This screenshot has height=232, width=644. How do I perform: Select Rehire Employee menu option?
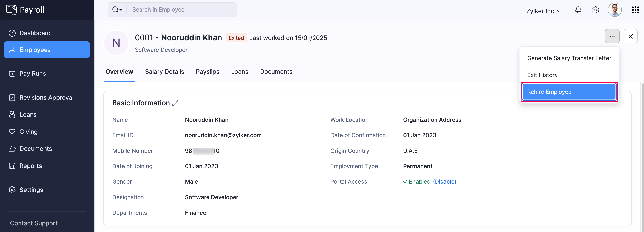(x=569, y=92)
